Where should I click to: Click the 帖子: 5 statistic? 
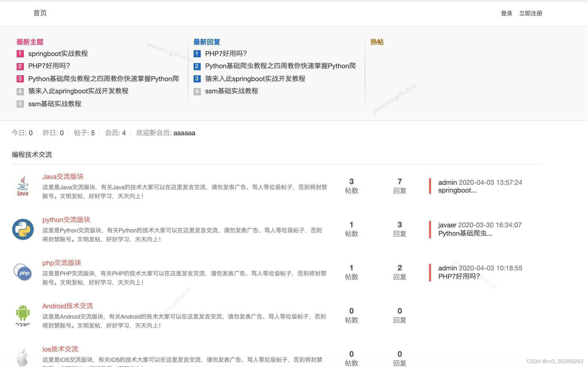[x=84, y=133]
